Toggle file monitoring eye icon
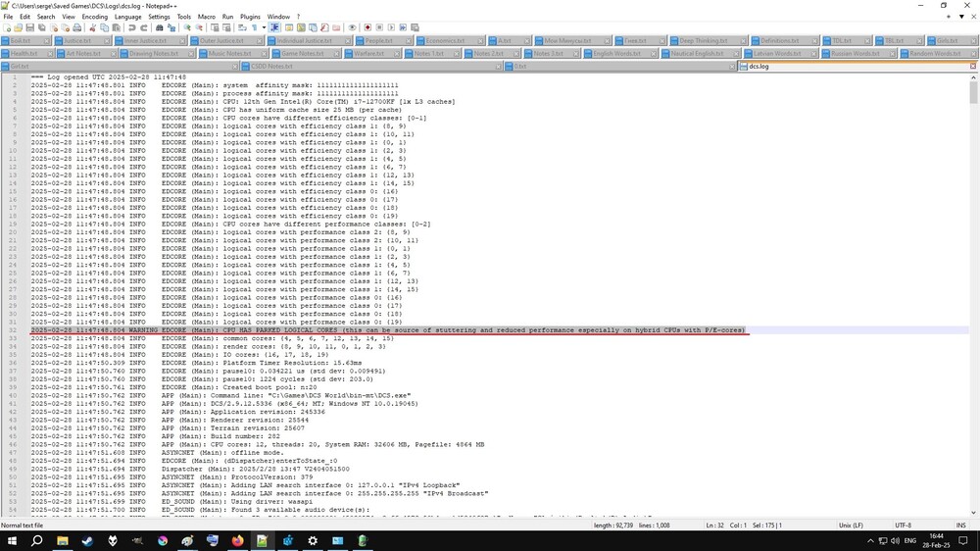 click(x=353, y=27)
